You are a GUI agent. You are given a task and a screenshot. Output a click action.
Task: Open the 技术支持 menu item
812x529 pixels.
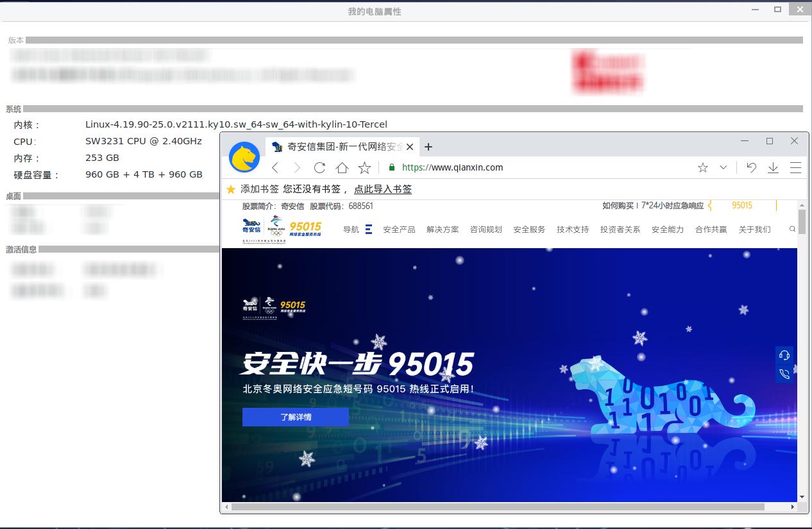(x=573, y=230)
